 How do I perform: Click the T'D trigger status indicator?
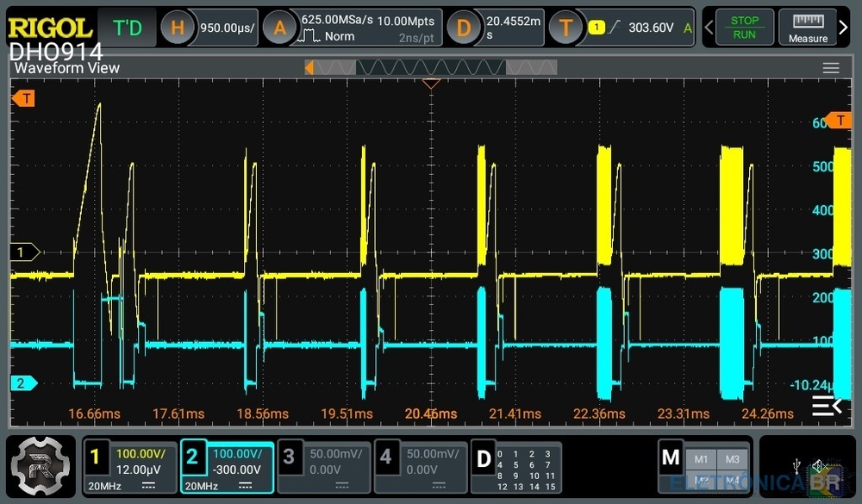[127, 28]
